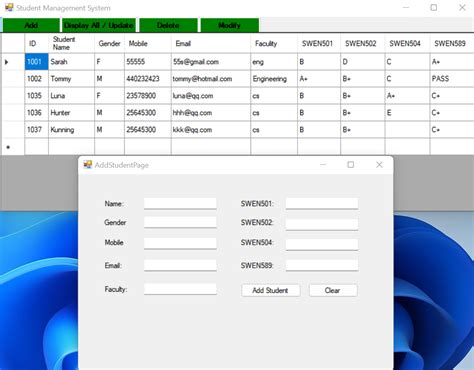Image resolution: width=474 pixels, height=370 pixels.
Task: Click the empty SWEN504 cell in Kunning's row
Action: (407, 130)
